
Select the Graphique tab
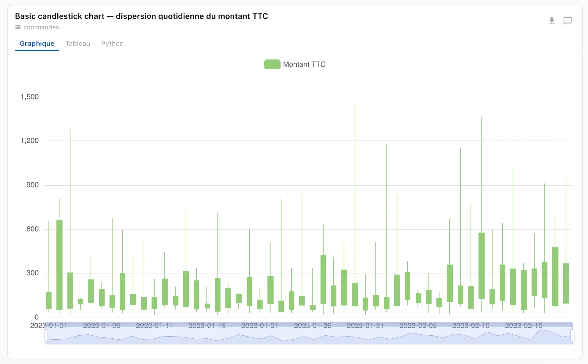point(37,44)
